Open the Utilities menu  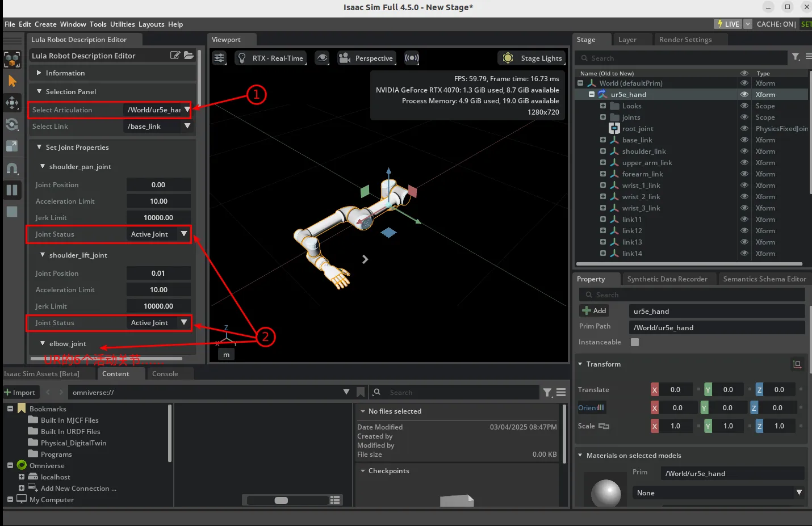pyautogui.click(x=122, y=24)
